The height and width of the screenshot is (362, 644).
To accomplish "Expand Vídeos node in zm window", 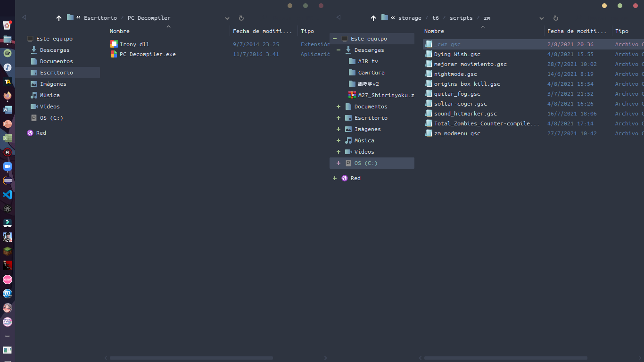I will click(x=339, y=152).
